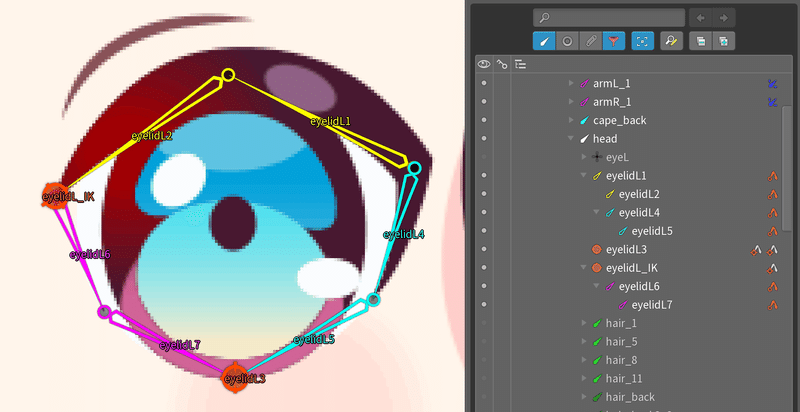Click the key column header icon

pos(502,64)
